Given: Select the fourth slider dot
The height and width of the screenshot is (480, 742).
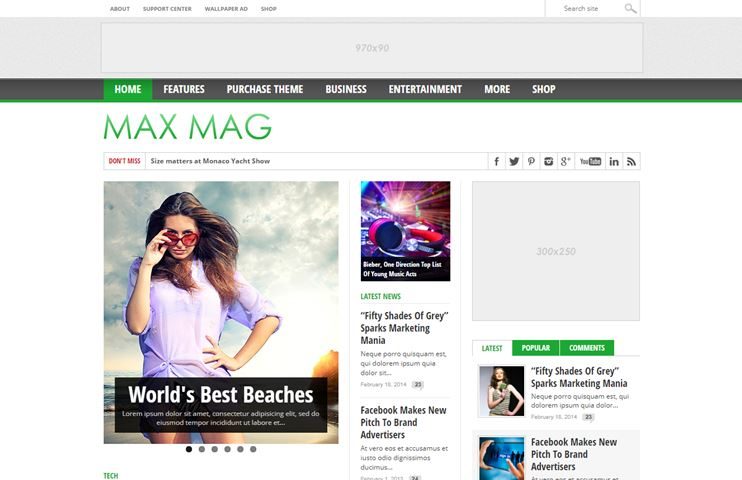Looking at the screenshot, I should 227,449.
